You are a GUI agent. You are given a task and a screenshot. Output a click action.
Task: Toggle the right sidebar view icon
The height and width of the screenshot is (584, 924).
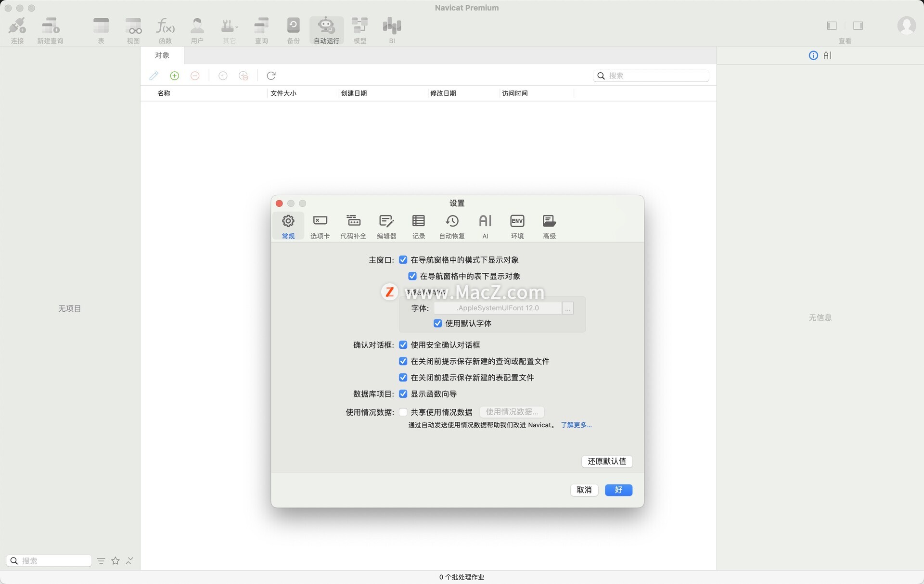(858, 25)
